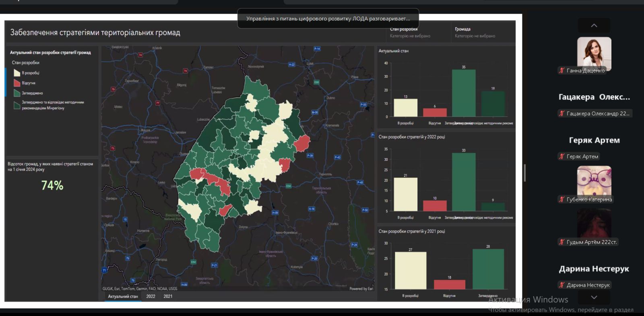
Task: Click muted mic icon for Дарина Нестерук
Action: (562, 285)
